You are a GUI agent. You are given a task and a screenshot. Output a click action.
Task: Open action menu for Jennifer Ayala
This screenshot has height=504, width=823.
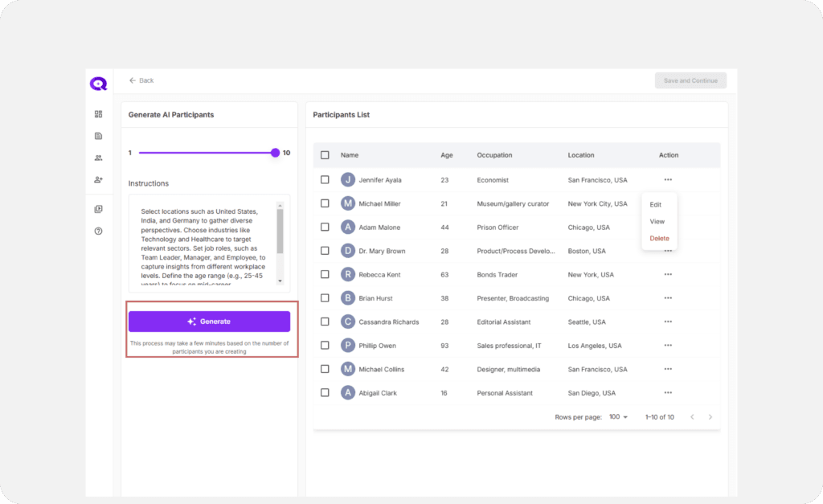(x=668, y=179)
